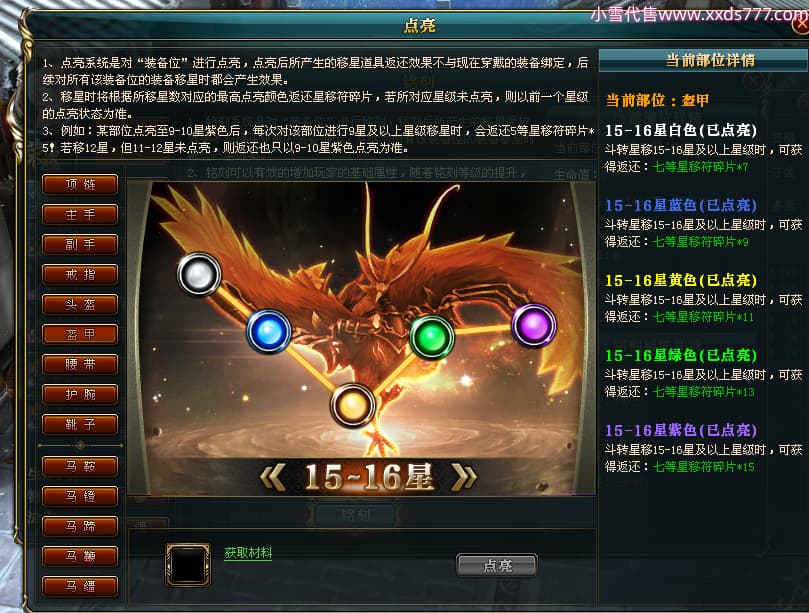Select the purple orb node
This screenshot has width=809, height=613.
click(x=534, y=325)
